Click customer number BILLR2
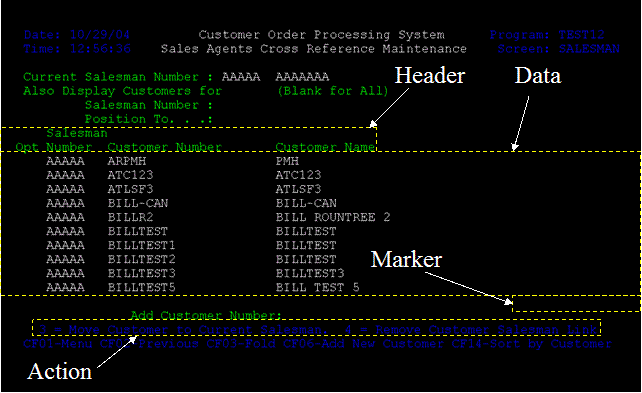 click(130, 217)
